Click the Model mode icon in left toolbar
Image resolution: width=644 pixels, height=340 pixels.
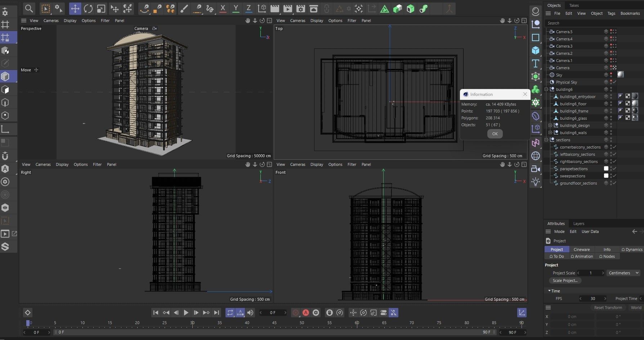5,76
